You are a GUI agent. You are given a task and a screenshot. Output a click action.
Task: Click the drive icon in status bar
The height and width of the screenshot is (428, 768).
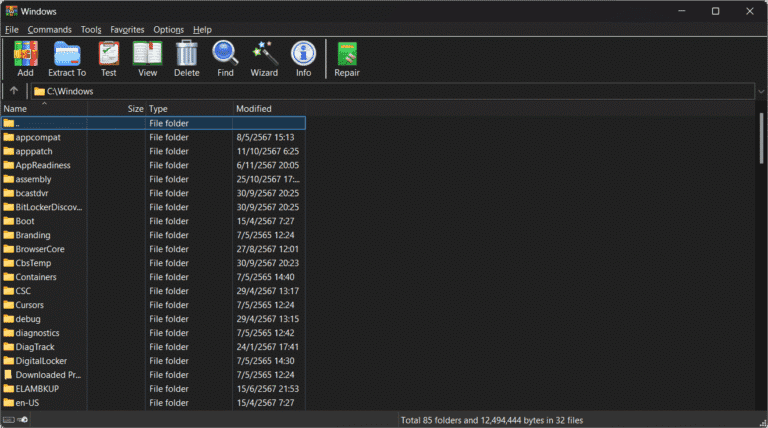click(x=9, y=420)
